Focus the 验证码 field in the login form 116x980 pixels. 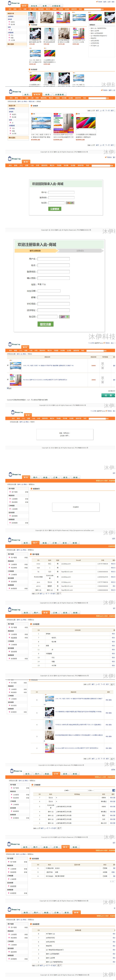[56, 203]
